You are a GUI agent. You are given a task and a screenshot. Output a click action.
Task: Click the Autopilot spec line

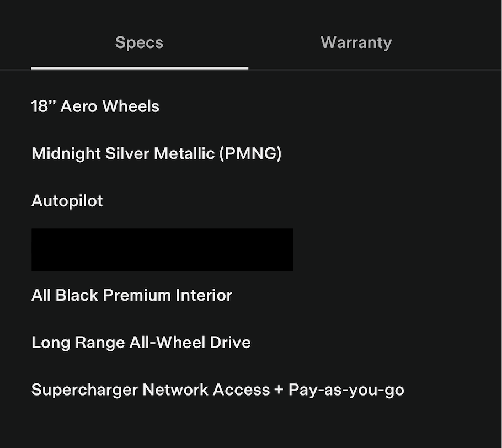coord(67,200)
